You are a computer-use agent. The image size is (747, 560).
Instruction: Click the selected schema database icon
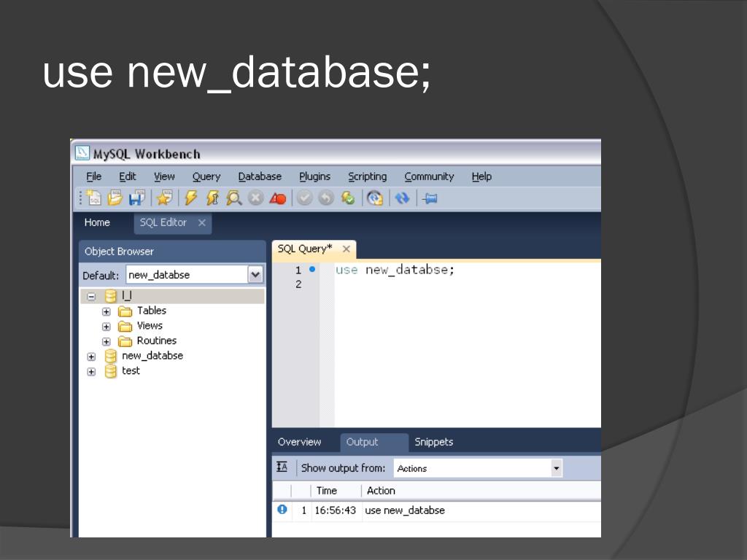(x=111, y=296)
